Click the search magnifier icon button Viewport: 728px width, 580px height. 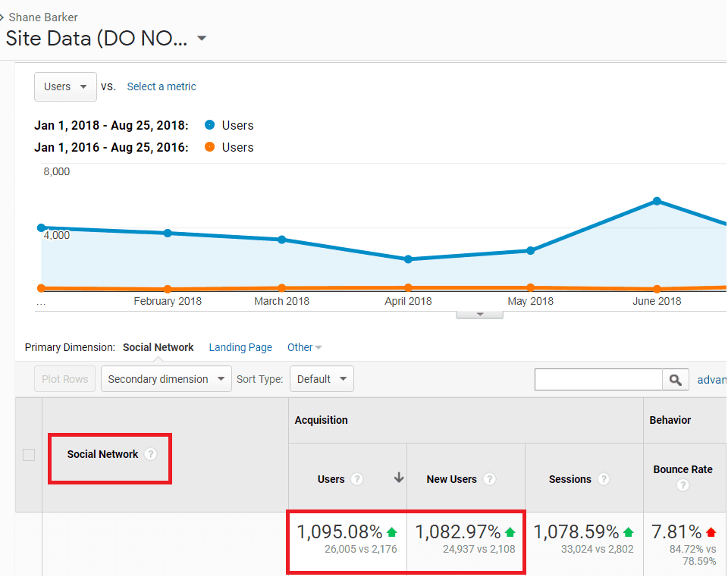click(676, 380)
